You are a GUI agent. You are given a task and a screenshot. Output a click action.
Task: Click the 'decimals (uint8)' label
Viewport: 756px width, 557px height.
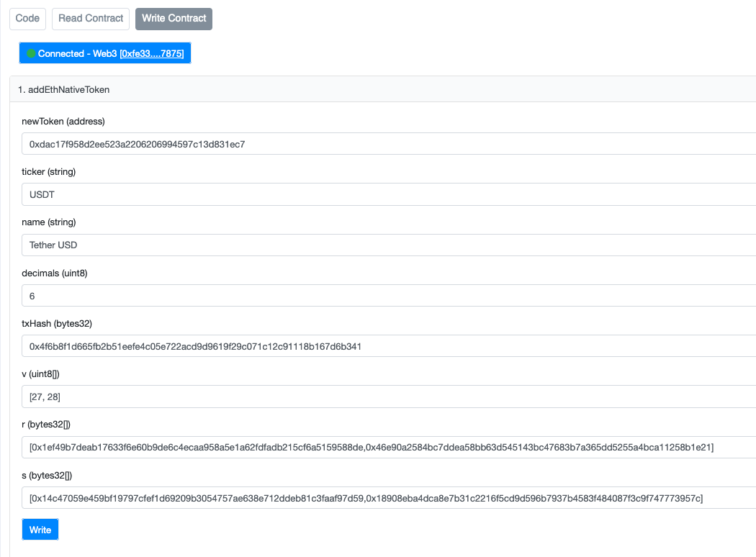[55, 273]
